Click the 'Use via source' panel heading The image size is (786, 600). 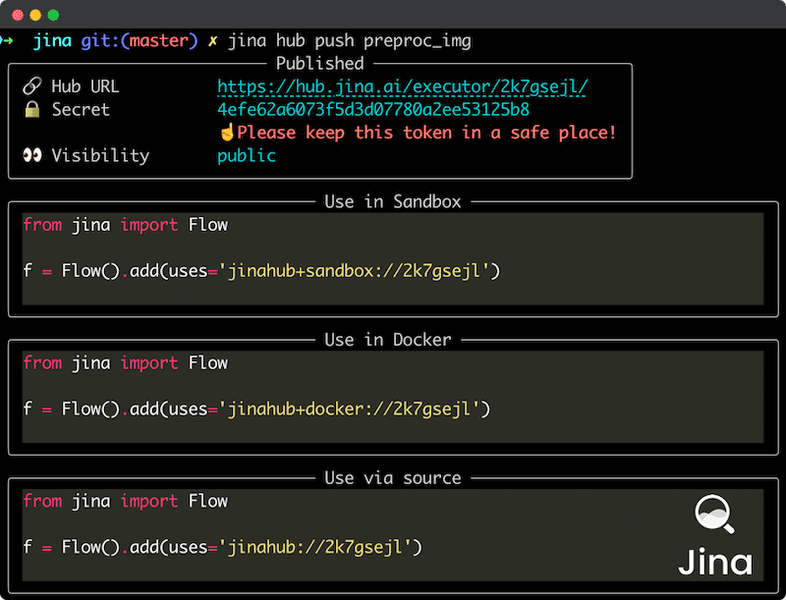tap(392, 478)
